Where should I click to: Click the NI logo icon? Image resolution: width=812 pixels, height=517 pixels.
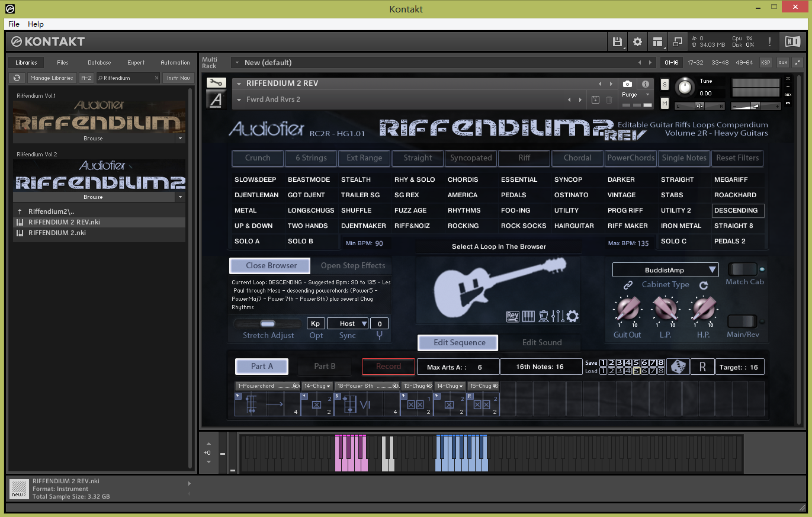pos(792,41)
